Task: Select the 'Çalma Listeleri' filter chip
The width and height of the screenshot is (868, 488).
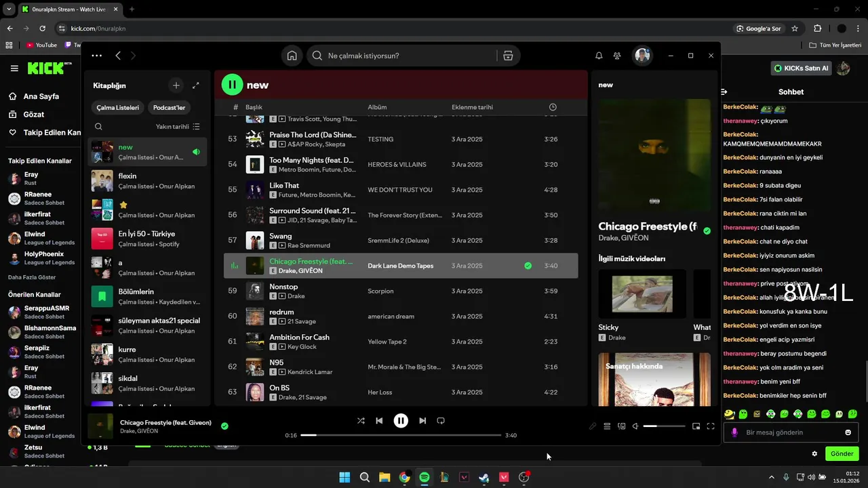Action: click(x=118, y=108)
